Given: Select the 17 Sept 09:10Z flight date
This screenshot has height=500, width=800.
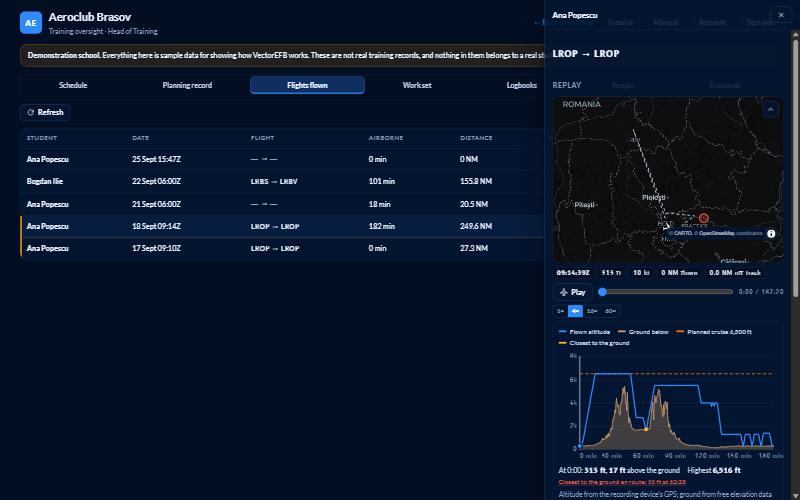Looking at the screenshot, I should [156, 248].
